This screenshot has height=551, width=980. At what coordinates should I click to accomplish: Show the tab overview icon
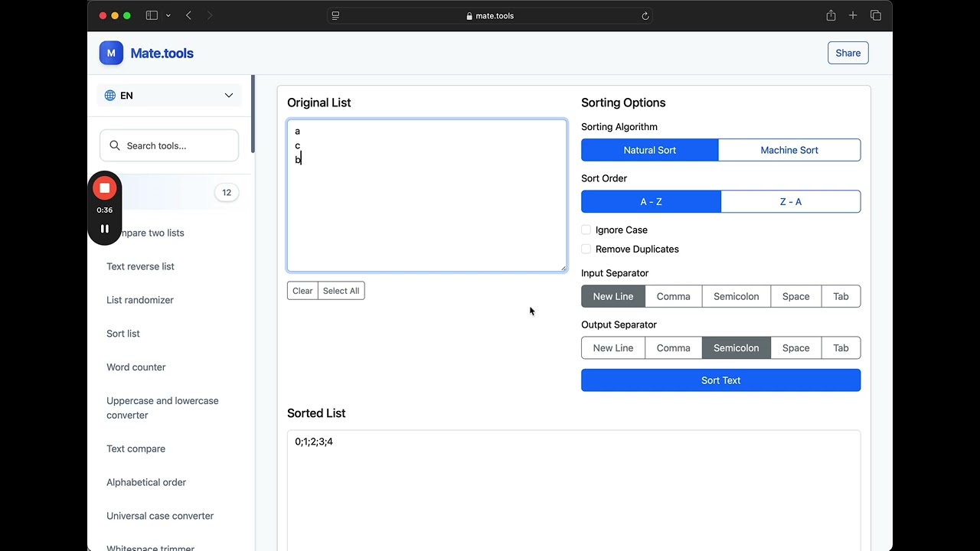(x=876, y=15)
